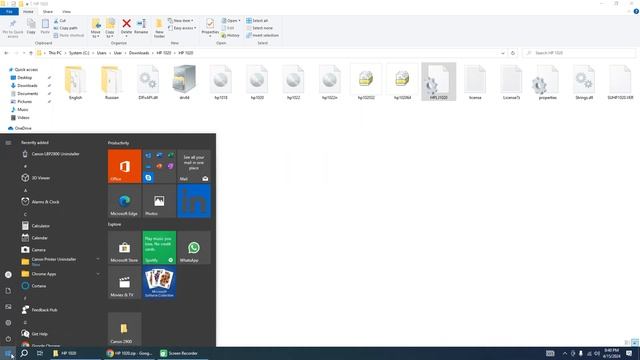Image resolution: width=640 pixels, height=360 pixels.
Task: Open the Office tile in Start menu
Action: click(x=124, y=166)
